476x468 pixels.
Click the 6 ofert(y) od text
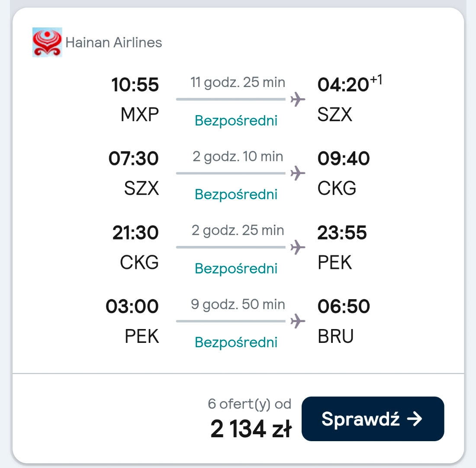pyautogui.click(x=250, y=404)
